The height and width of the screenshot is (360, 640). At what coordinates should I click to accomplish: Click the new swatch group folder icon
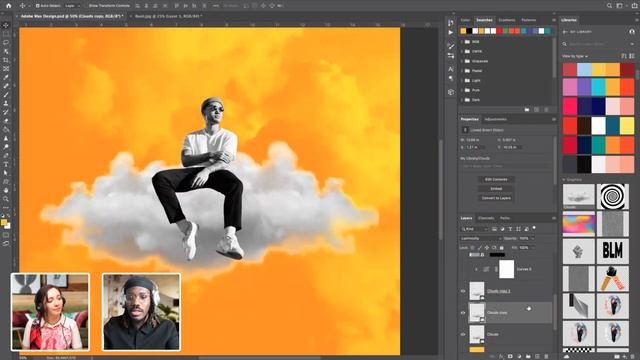click(x=527, y=110)
